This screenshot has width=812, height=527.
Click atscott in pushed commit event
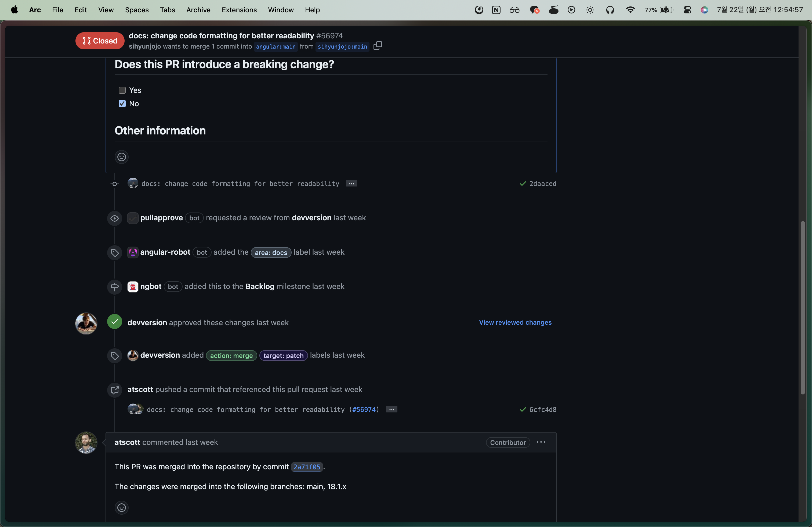tap(140, 390)
